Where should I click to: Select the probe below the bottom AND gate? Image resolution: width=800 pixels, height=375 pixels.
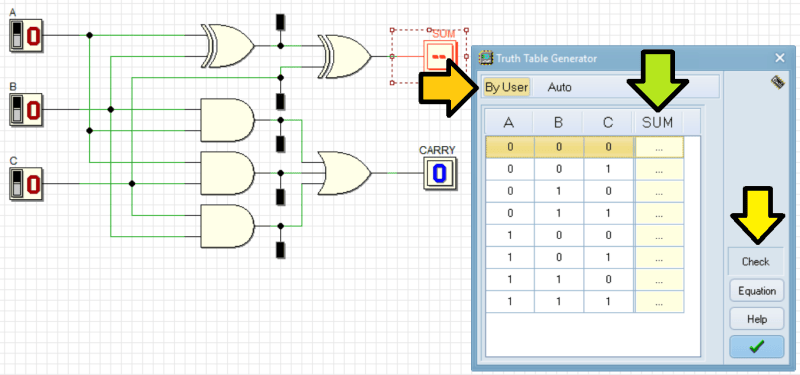[x=280, y=250]
